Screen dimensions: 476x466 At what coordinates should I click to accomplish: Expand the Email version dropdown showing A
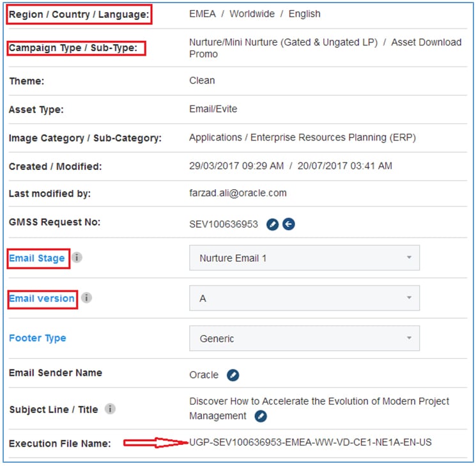click(x=304, y=299)
